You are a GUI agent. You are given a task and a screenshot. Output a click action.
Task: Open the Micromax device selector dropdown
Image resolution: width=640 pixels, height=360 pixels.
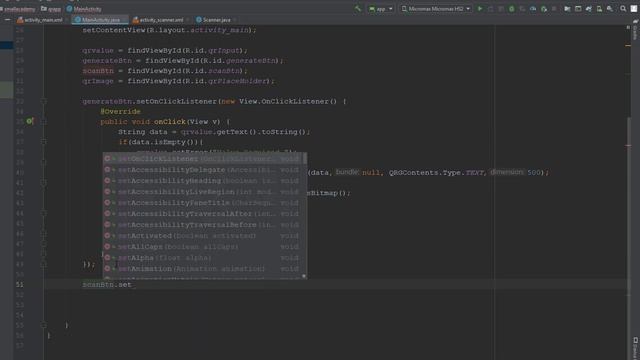coord(436,9)
